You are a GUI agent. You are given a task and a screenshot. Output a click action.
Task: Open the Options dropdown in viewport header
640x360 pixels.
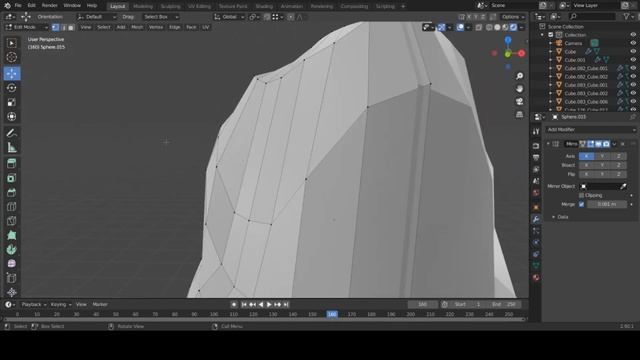[513, 17]
